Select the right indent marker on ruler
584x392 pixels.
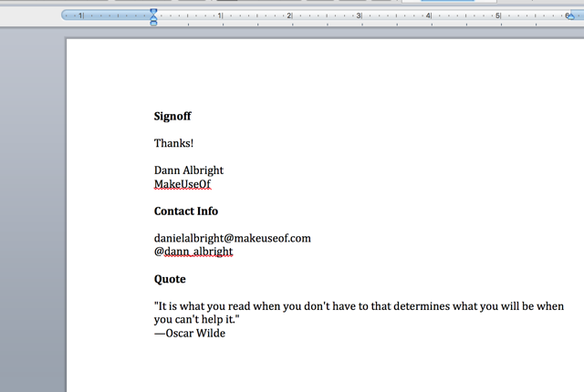click(x=570, y=15)
